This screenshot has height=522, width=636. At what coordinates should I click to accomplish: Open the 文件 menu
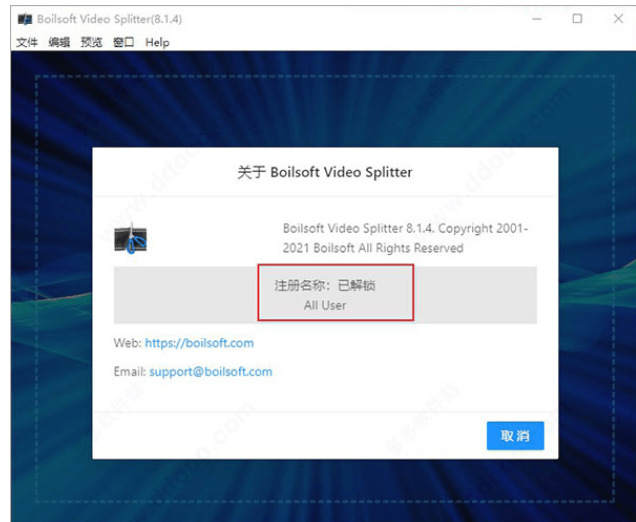(x=27, y=42)
